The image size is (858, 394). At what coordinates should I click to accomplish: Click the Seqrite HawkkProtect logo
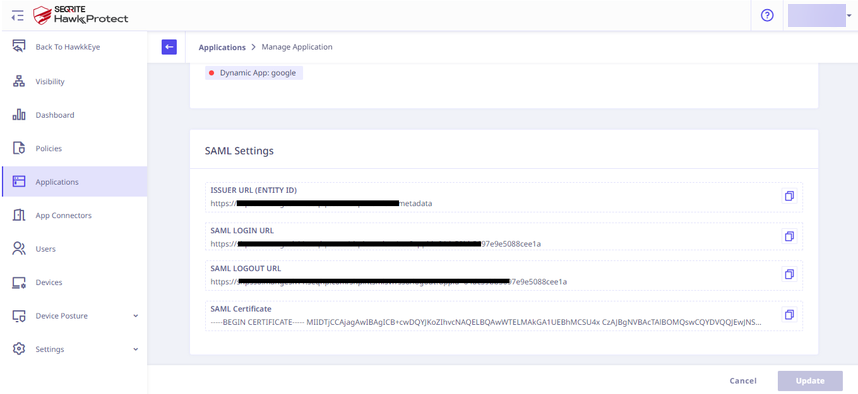[x=80, y=15]
